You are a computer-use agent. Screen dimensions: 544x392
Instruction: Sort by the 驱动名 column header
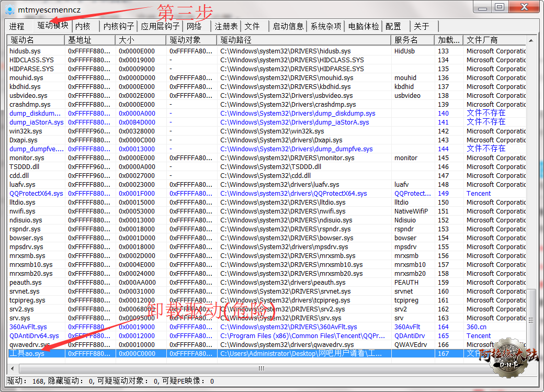point(36,40)
